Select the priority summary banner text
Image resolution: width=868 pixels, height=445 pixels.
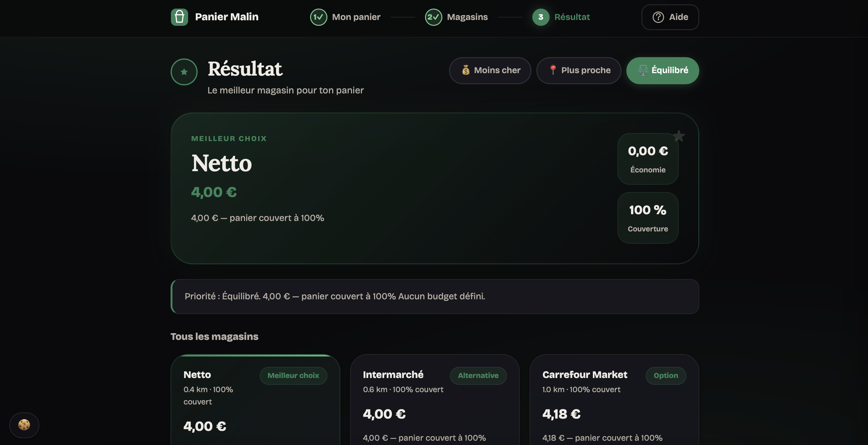tap(335, 297)
